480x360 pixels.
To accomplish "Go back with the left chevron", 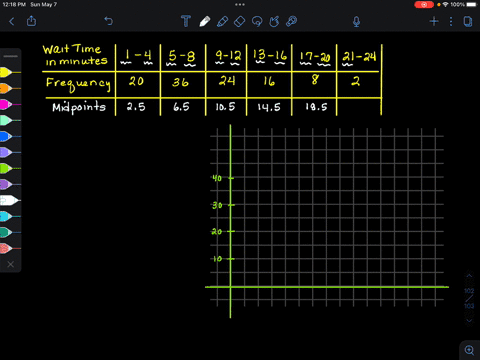I will coord(12,22).
